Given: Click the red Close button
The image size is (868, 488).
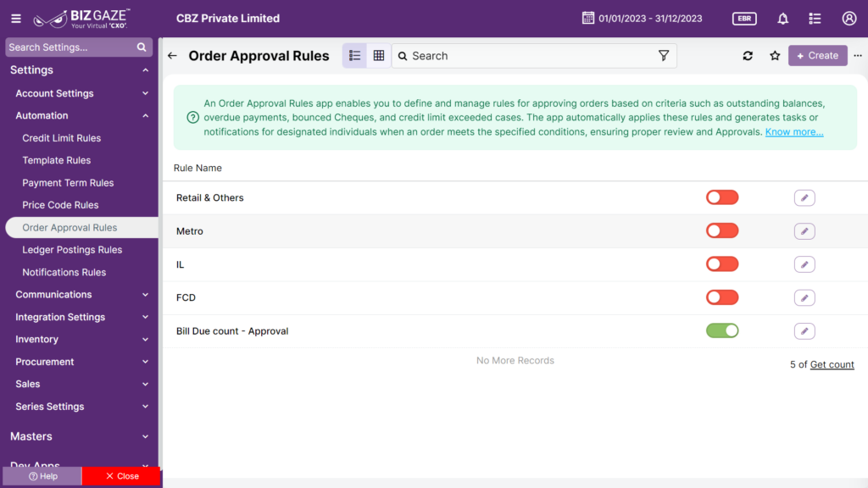Looking at the screenshot, I should (x=121, y=476).
